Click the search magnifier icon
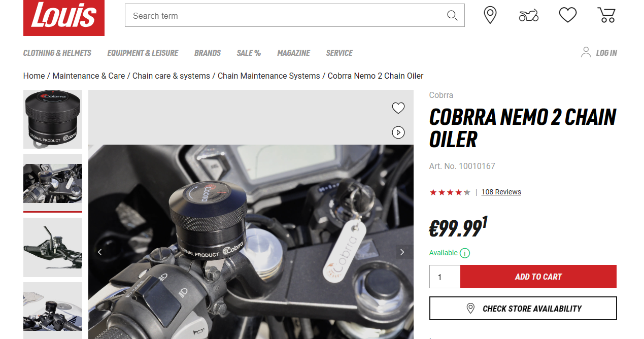The width and height of the screenshot is (644, 339). coord(452,16)
